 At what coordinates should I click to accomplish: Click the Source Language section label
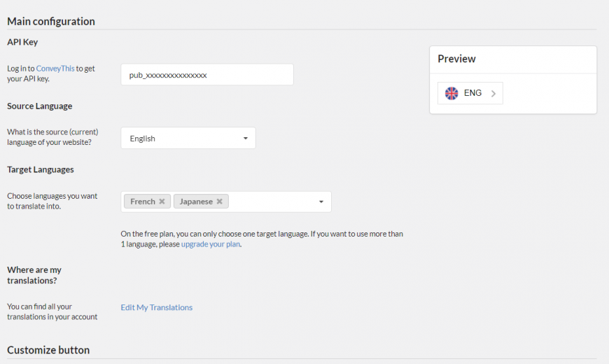click(x=40, y=106)
